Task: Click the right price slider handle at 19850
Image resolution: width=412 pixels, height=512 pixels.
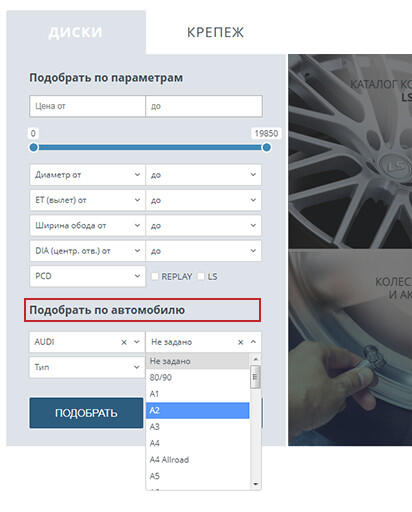Action: coord(266,147)
